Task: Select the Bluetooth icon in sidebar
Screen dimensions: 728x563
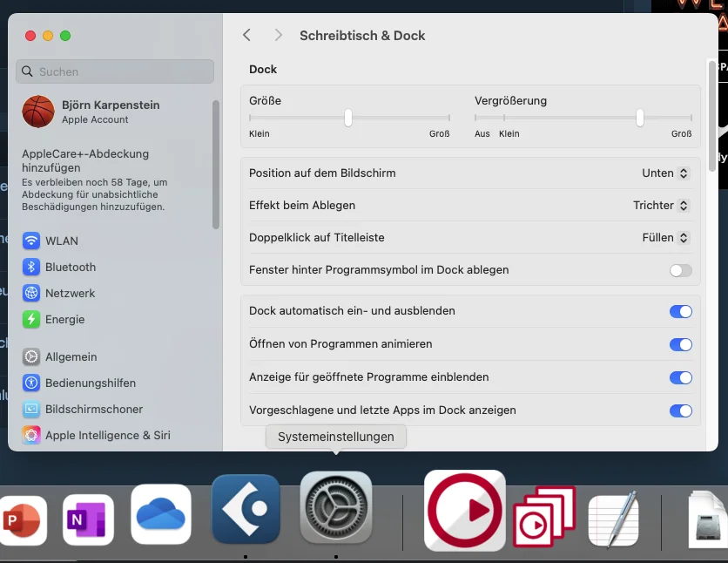Action: (x=31, y=267)
